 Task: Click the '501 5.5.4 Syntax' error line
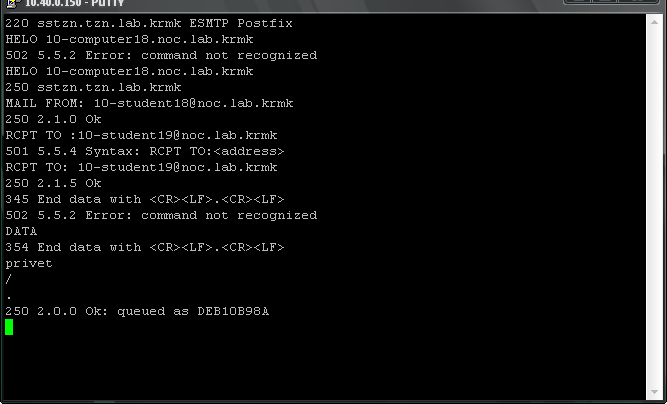(x=145, y=151)
